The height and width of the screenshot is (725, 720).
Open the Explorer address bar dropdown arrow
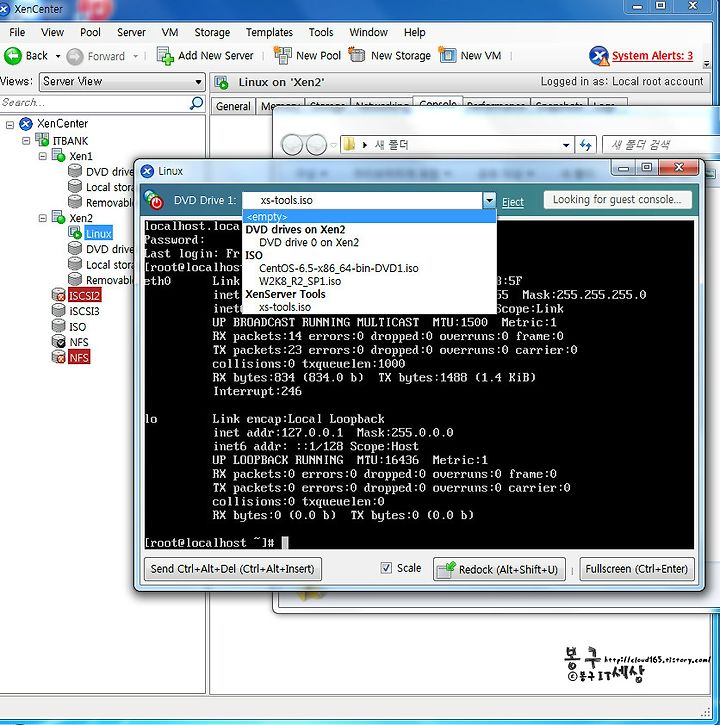pyautogui.click(x=566, y=145)
